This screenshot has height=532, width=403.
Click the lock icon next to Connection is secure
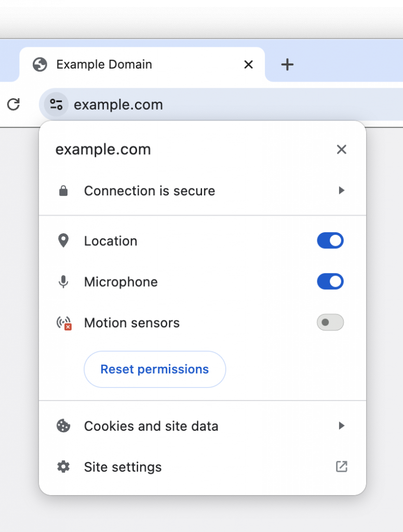(x=63, y=191)
